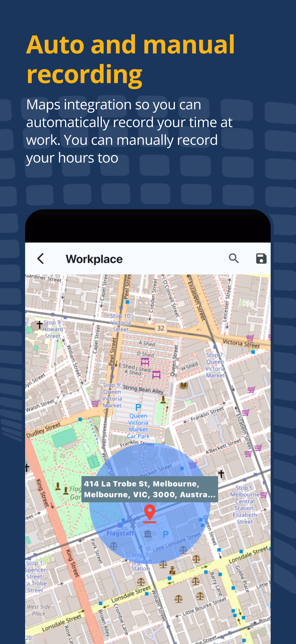Tap the library book icon near H Shed
The image size is (296, 644).
184,385
